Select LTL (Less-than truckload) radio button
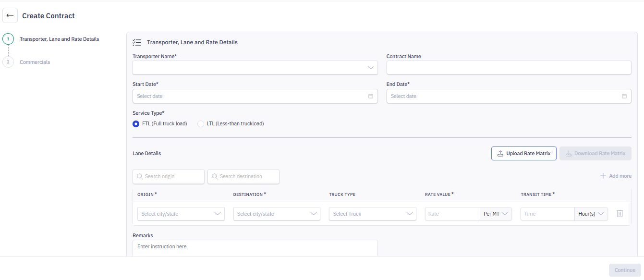Screen dimensions: 644x280 [201, 123]
